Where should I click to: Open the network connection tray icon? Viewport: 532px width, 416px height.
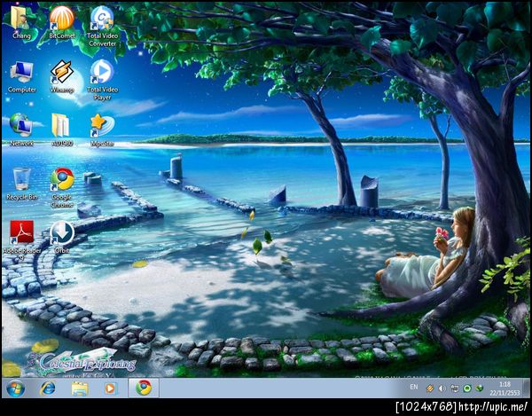click(x=455, y=389)
